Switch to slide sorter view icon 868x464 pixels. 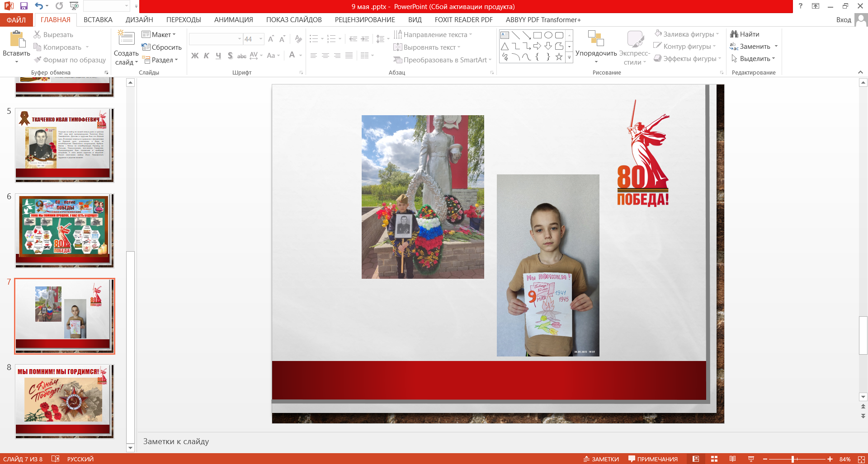(714, 459)
